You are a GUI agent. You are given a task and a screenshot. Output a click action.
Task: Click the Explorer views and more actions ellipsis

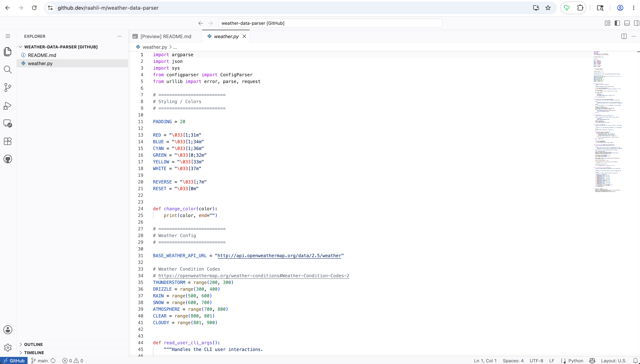[x=120, y=36]
